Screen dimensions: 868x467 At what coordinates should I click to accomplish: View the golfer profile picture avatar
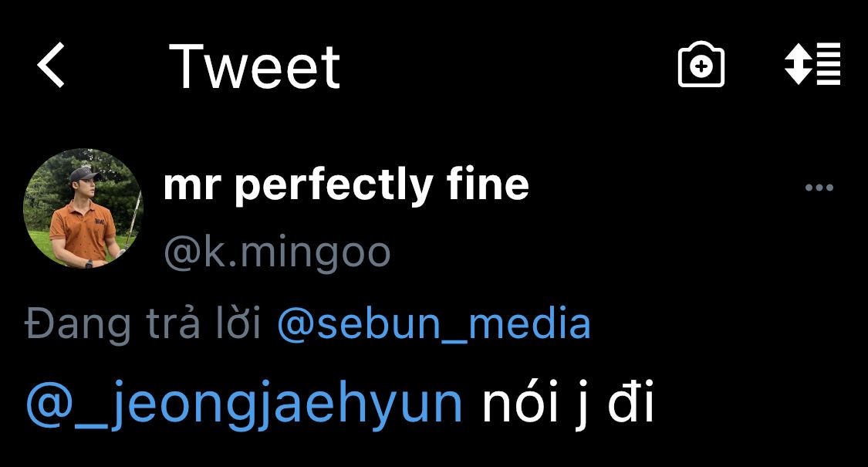(83, 208)
